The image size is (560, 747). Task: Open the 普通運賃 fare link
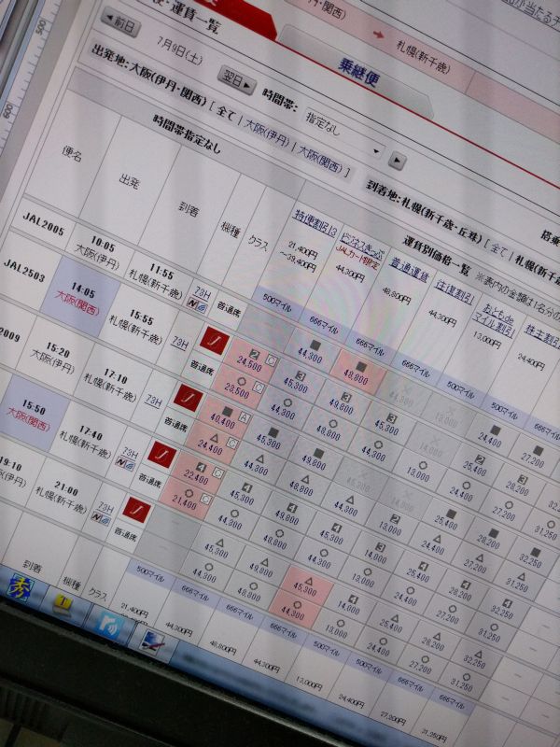pos(409,270)
